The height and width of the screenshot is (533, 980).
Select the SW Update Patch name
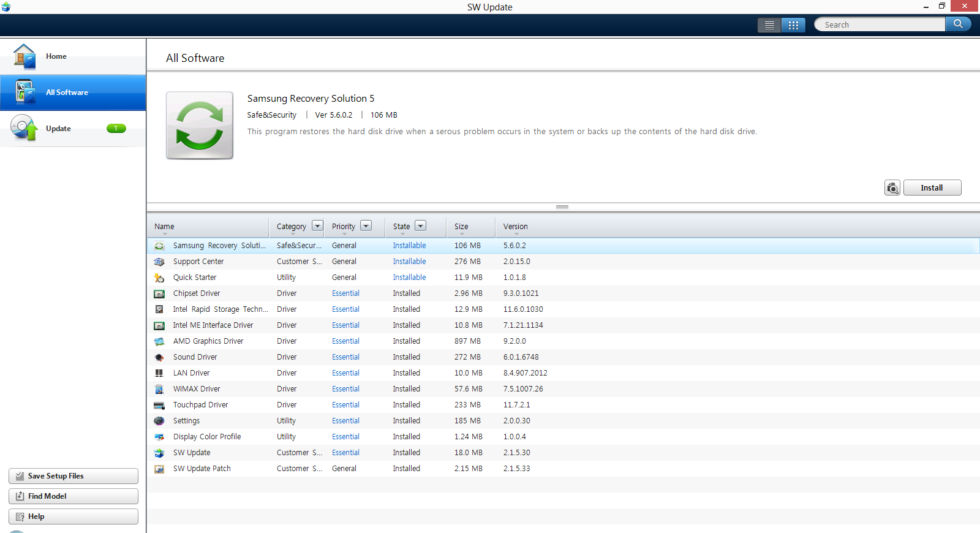(202, 469)
